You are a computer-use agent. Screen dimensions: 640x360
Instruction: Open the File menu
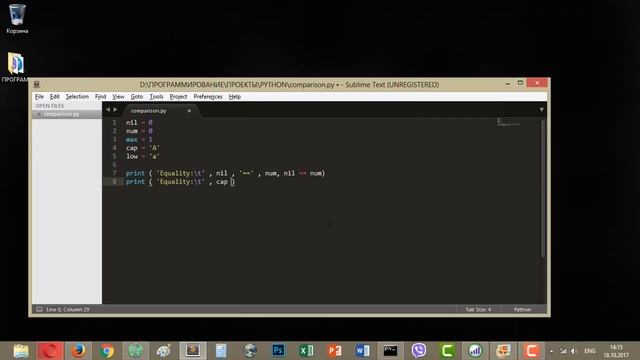39,97
